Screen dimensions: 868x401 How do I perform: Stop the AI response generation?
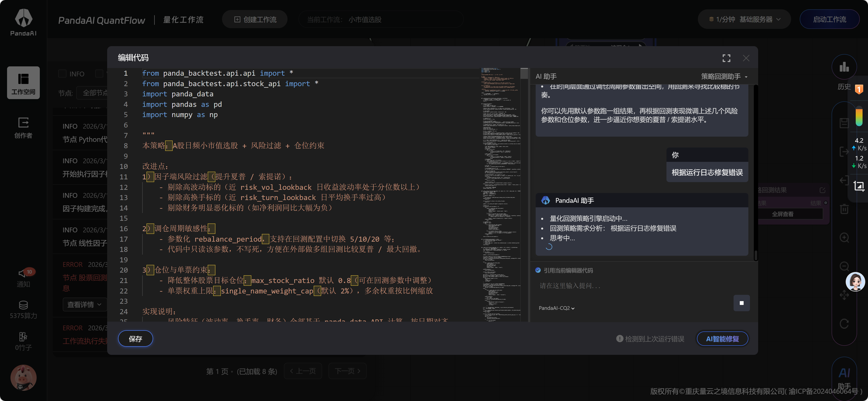pos(741,303)
